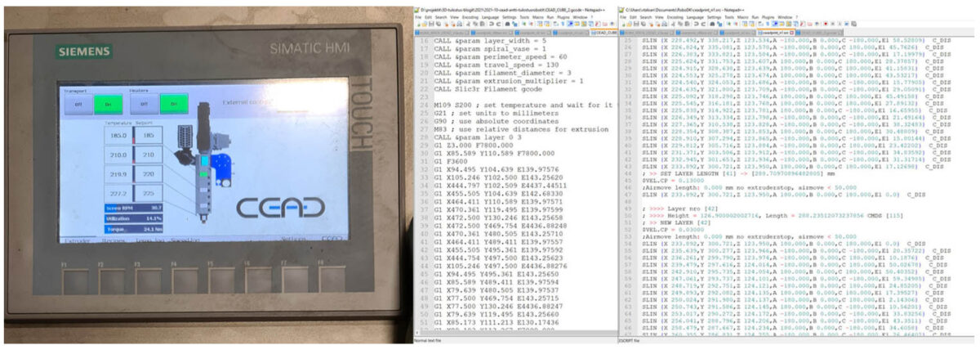The height and width of the screenshot is (350, 980).
Task: Click Print icon in ceadprint src window toolbar
Action: (664, 24)
